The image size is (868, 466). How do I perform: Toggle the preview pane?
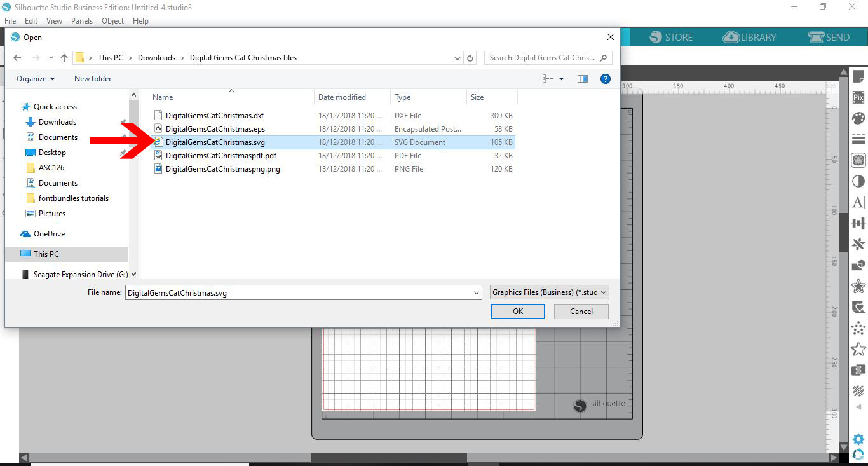[x=583, y=79]
